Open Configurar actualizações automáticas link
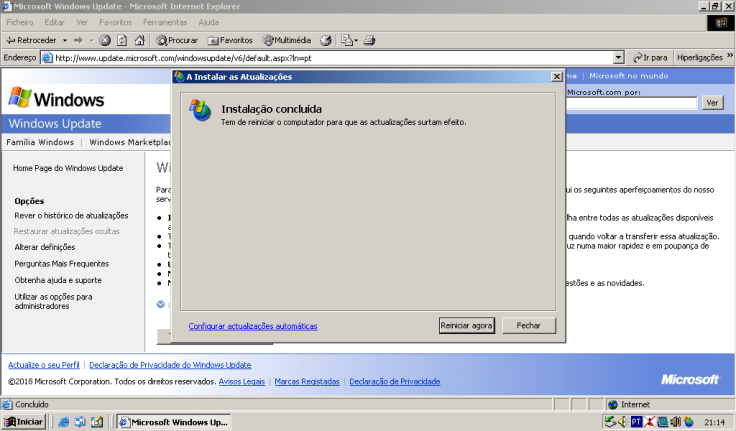The height and width of the screenshot is (431, 736). click(x=253, y=326)
